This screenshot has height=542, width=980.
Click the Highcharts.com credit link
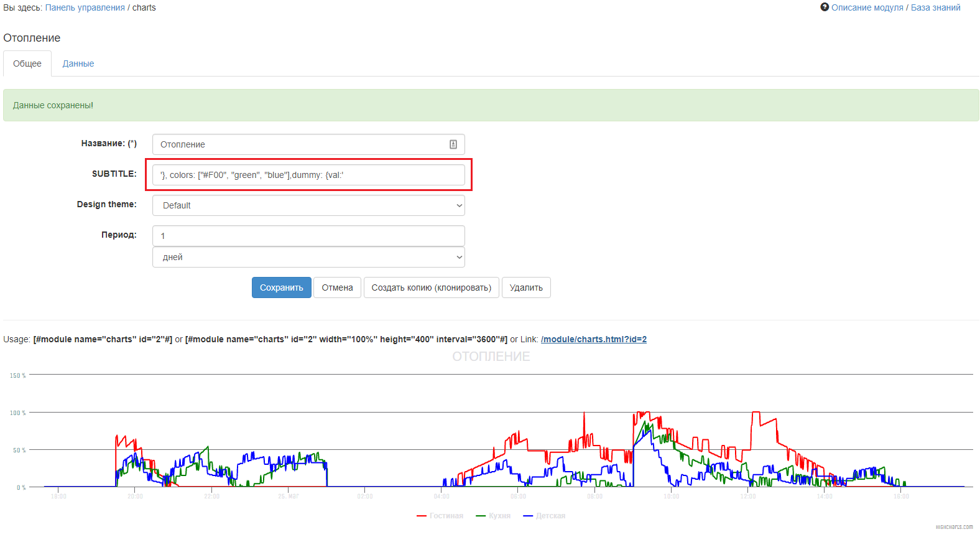(x=954, y=527)
